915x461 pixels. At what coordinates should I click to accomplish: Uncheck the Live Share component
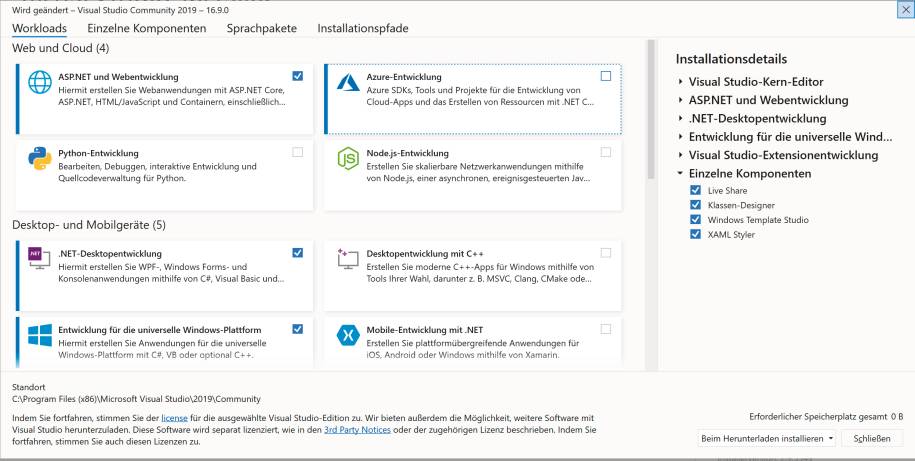pos(695,190)
